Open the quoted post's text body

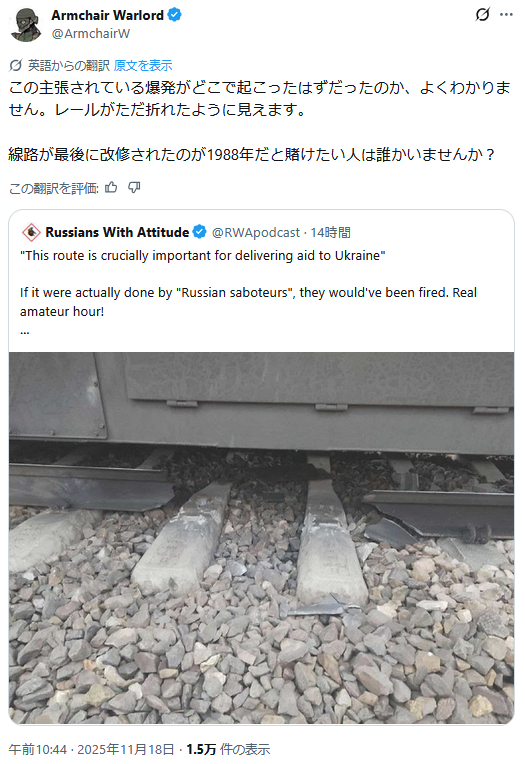coord(249,284)
